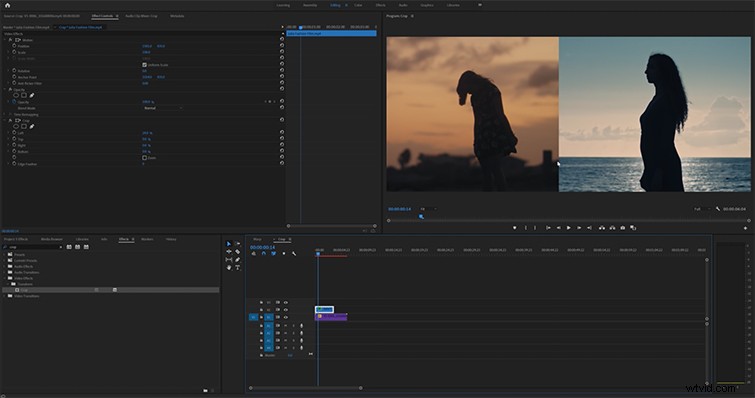Select the Razor tool
Viewport: 755px width, 398px height.
(x=237, y=252)
